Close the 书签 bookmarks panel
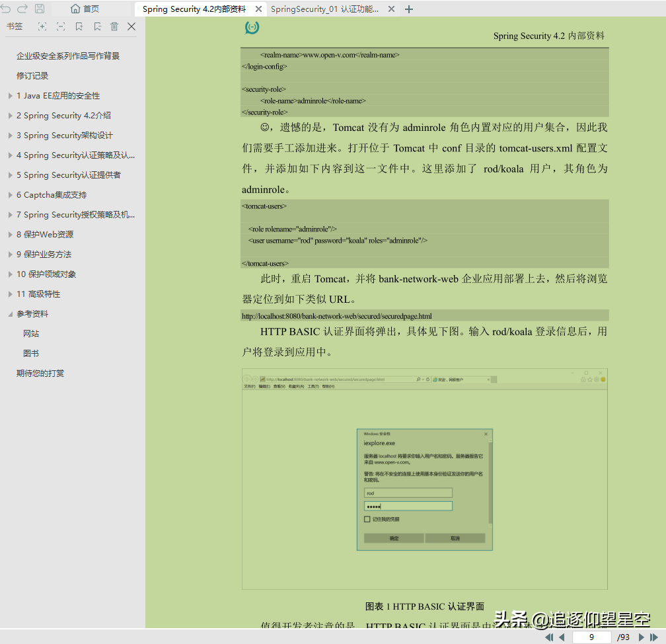The width and height of the screenshot is (666, 644). [131, 26]
